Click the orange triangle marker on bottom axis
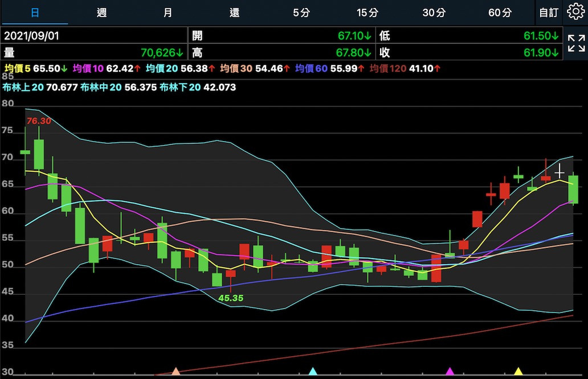The height and width of the screenshot is (379, 588). point(176,372)
